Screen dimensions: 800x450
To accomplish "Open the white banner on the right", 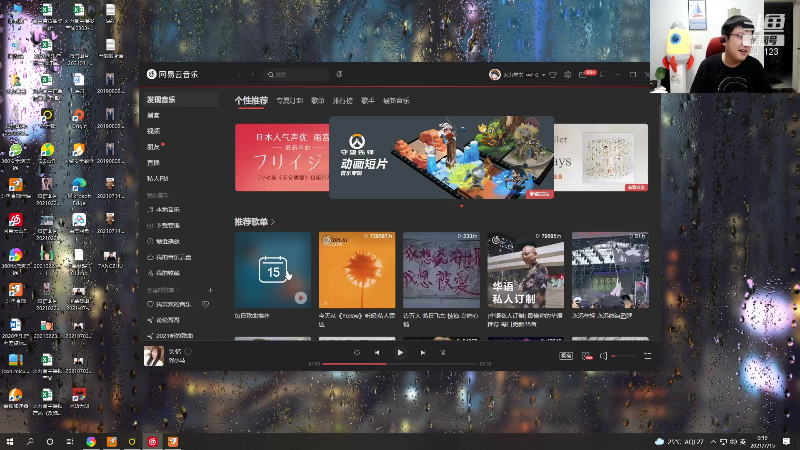I will tap(601, 157).
